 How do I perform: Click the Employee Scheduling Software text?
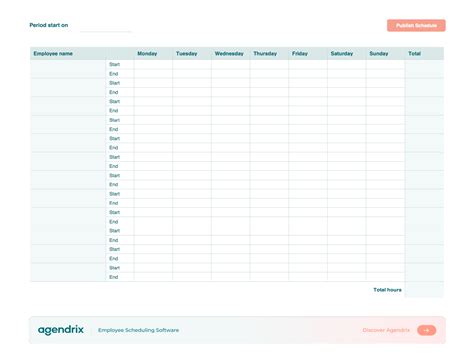(x=138, y=330)
